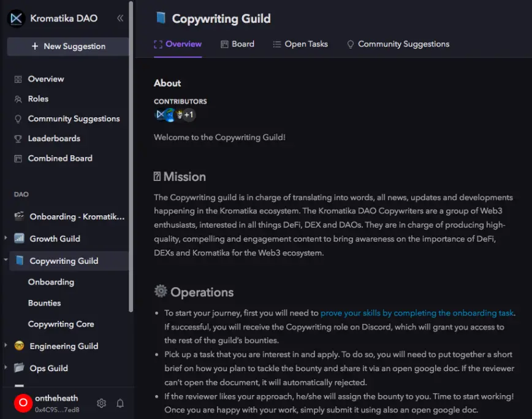Click the New Suggestion button
This screenshot has height=419, width=532.
click(x=68, y=47)
